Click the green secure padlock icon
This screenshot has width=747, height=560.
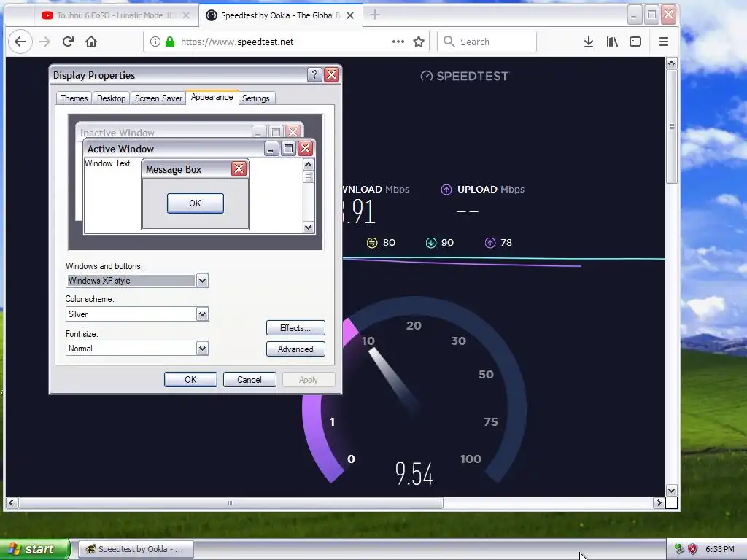click(169, 42)
